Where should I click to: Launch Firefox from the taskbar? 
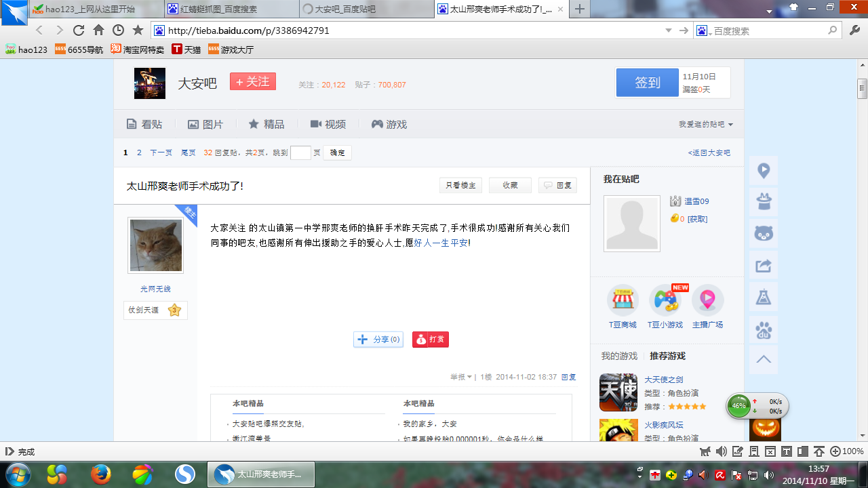pyautogui.click(x=100, y=474)
